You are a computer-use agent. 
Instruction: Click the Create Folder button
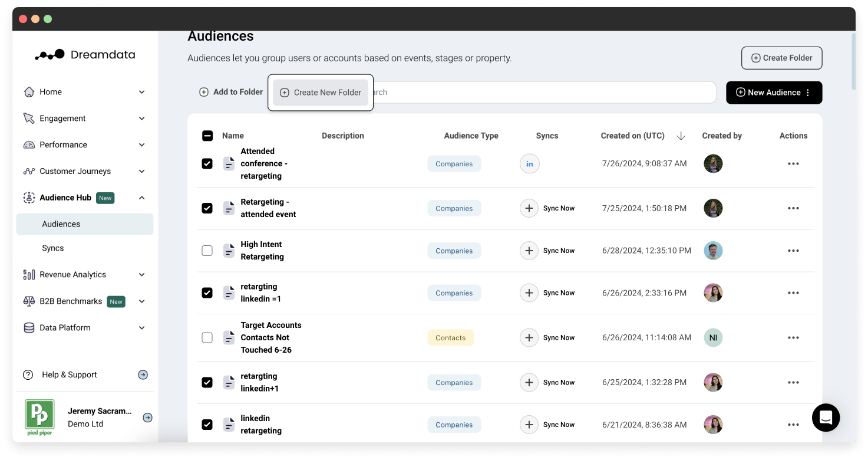(781, 58)
